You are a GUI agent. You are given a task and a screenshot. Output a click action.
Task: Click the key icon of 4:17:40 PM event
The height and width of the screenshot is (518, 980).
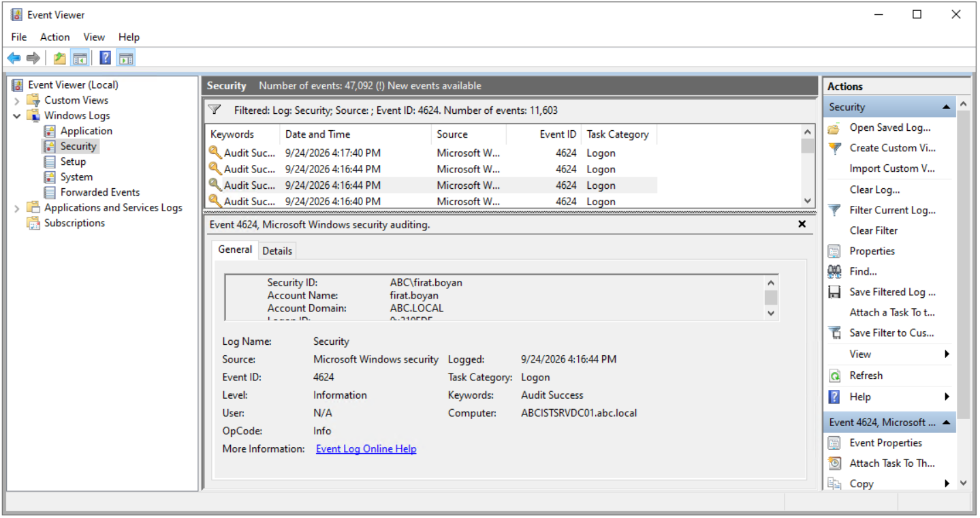point(215,153)
